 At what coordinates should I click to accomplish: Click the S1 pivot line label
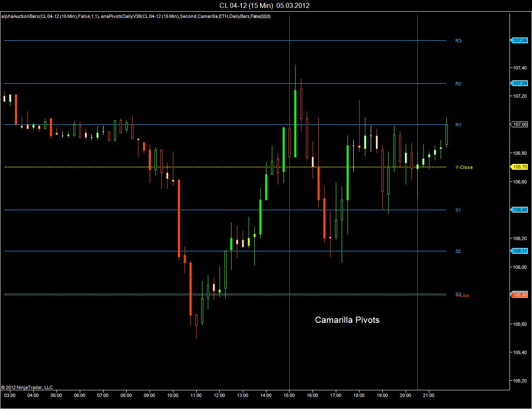(x=458, y=210)
